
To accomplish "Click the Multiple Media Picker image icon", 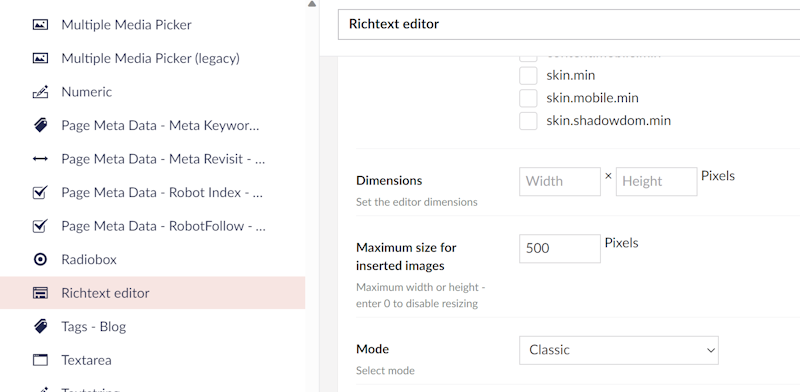I will pyautogui.click(x=40, y=24).
